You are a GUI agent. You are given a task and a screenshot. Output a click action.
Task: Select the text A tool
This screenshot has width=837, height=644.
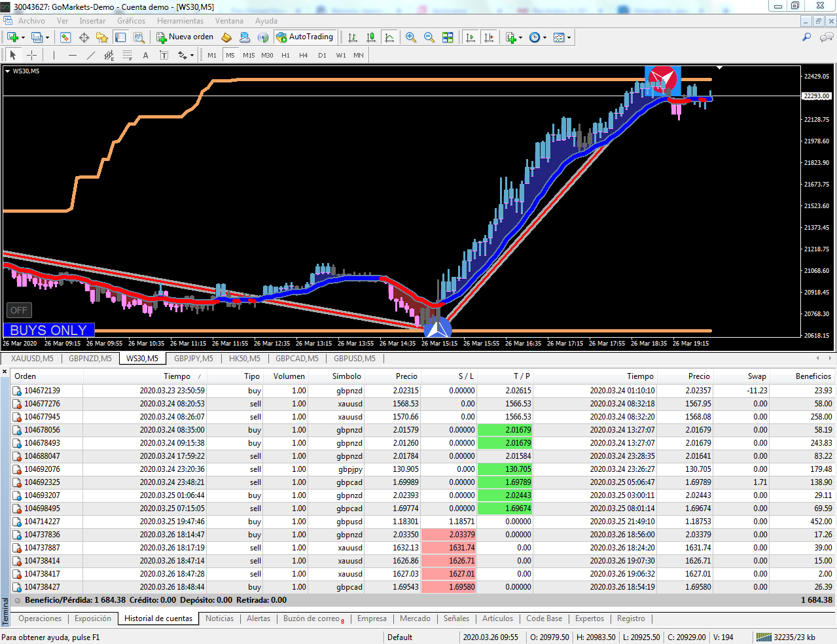pyautogui.click(x=145, y=55)
